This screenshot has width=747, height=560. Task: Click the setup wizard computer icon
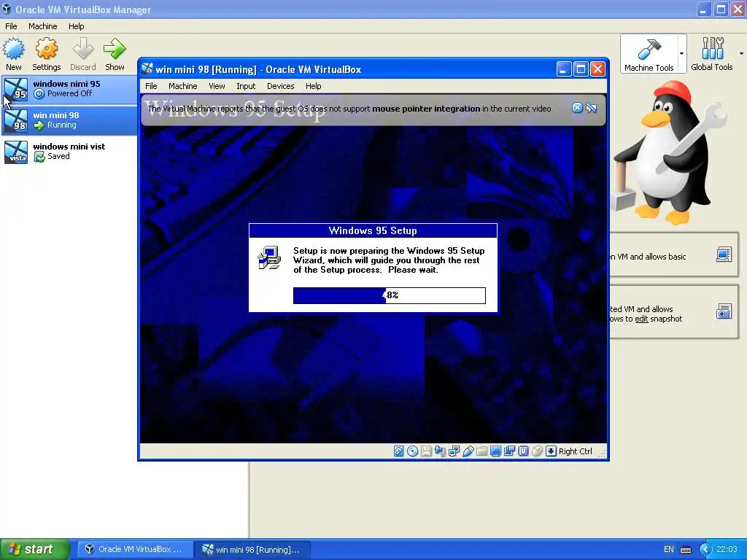coord(269,257)
